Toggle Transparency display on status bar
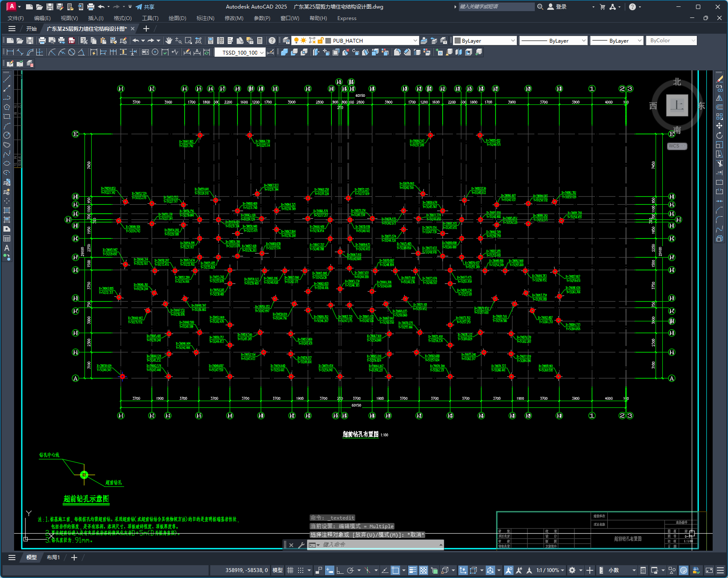728x578 pixels. point(423,570)
